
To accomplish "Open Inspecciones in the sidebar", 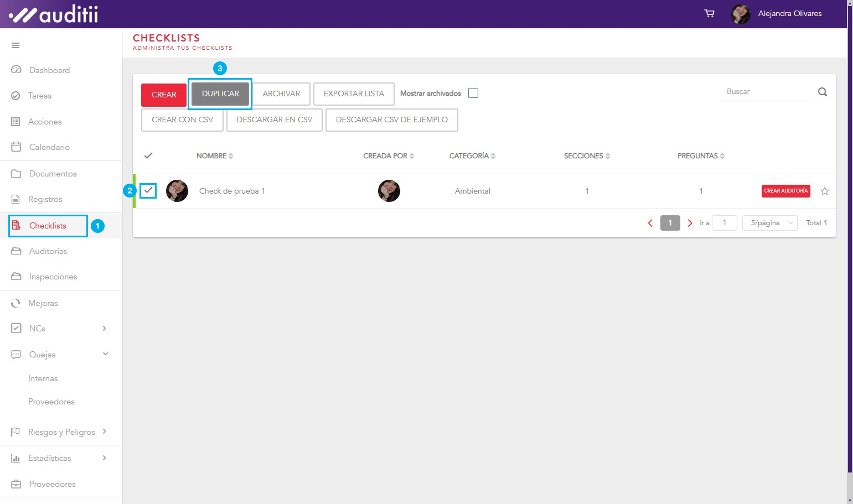I will 53,277.
